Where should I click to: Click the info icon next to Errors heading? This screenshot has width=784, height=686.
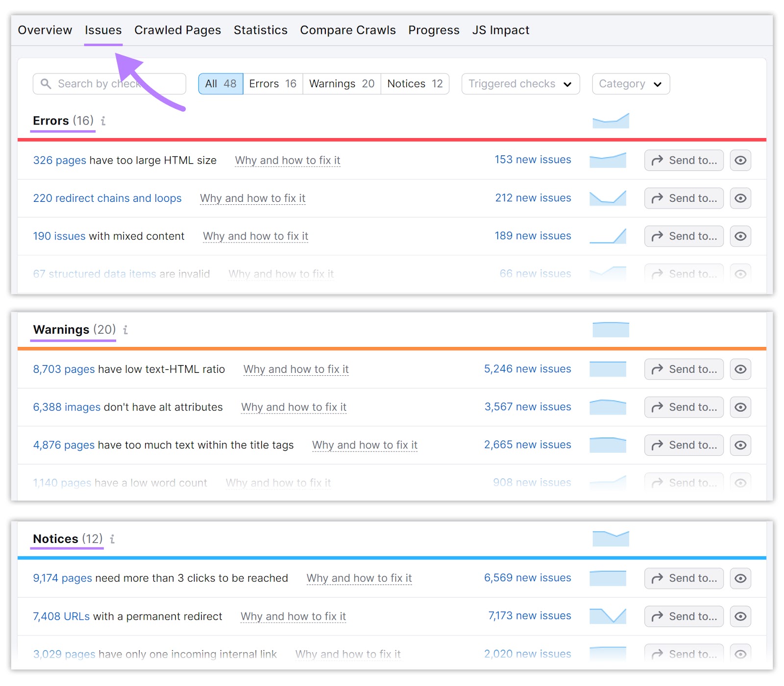pos(103,121)
